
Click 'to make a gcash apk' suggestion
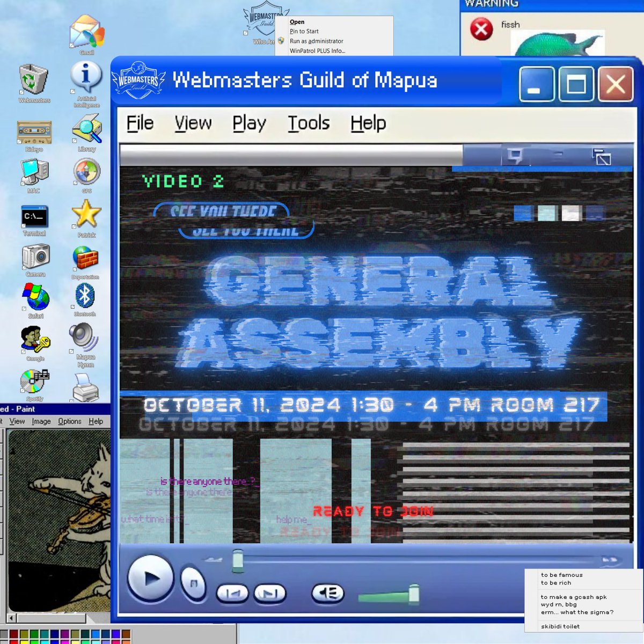574,597
